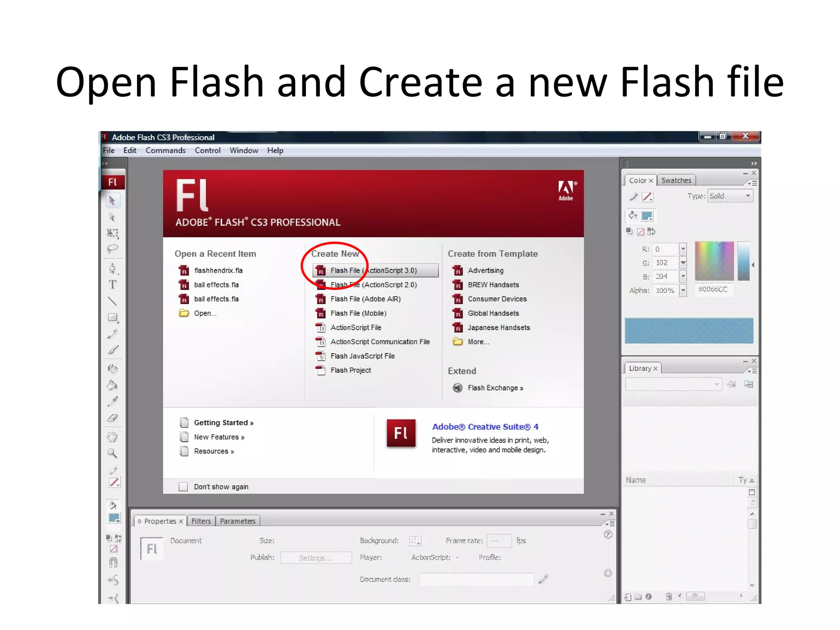
Task: Select the Eraser tool
Action: [x=112, y=418]
